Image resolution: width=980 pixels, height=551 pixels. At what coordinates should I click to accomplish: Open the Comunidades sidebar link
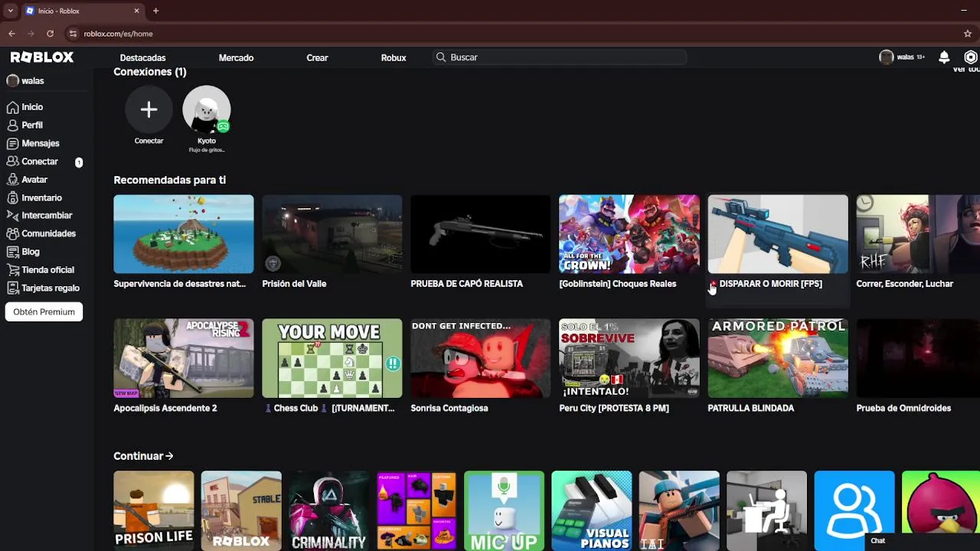48,233
